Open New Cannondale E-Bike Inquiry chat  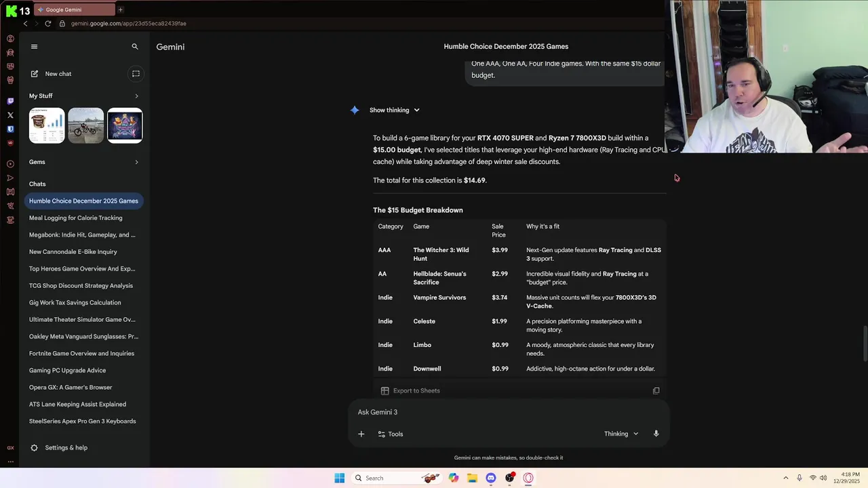[83, 251]
